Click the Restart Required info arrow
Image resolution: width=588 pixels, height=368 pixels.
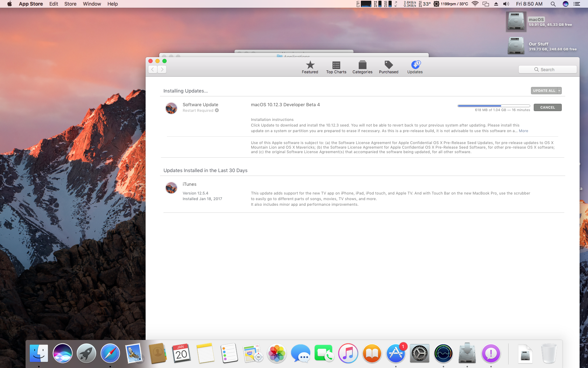[x=217, y=110]
